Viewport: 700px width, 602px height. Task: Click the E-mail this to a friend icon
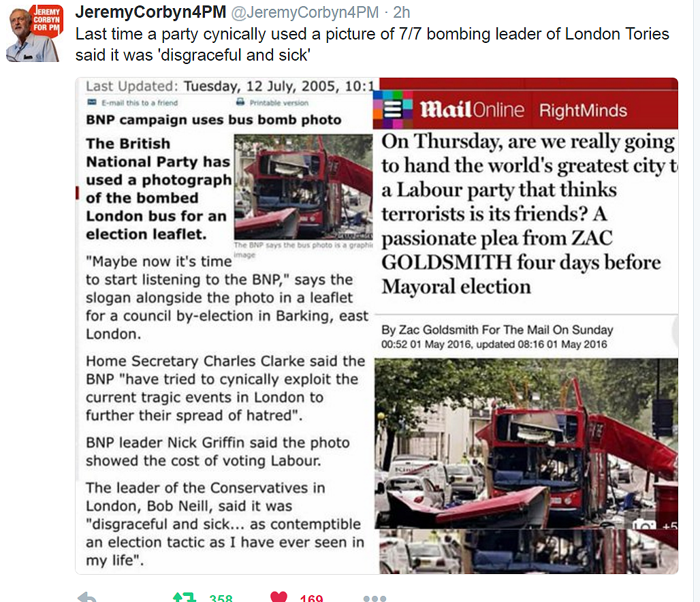pos(92,102)
